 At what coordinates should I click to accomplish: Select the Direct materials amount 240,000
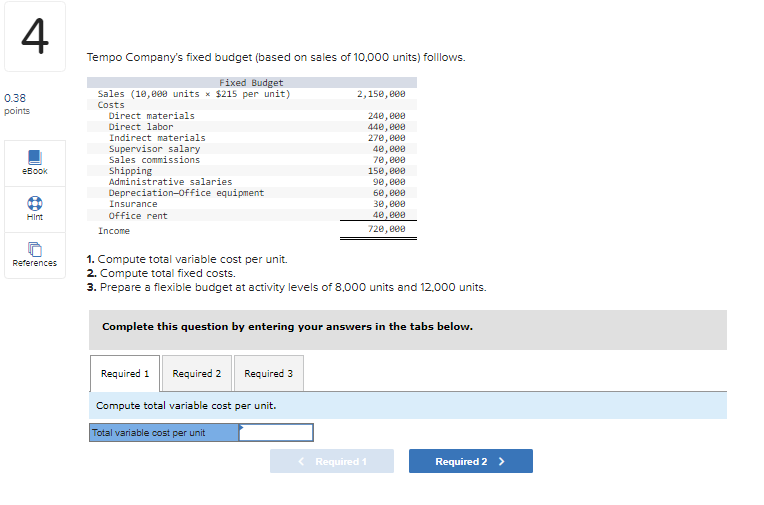pos(386,116)
